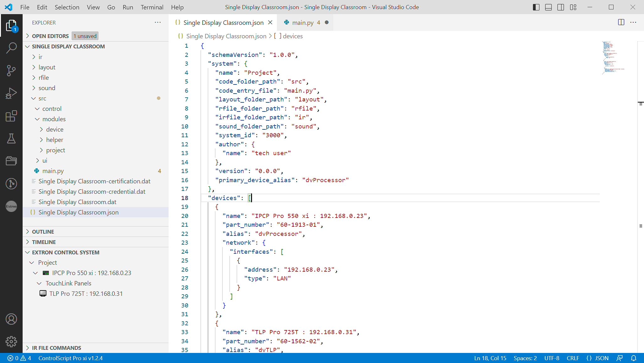Open Explorer views and more actions
The width and height of the screenshot is (644, 363).
point(158,23)
